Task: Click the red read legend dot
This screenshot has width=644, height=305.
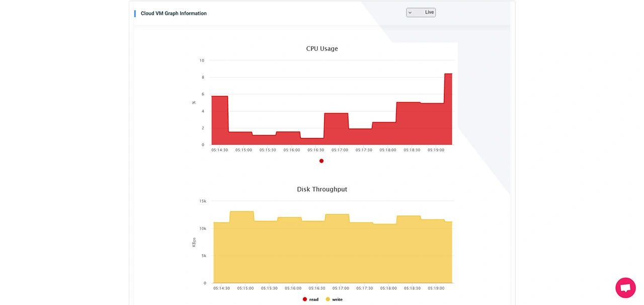Action: 305,299
